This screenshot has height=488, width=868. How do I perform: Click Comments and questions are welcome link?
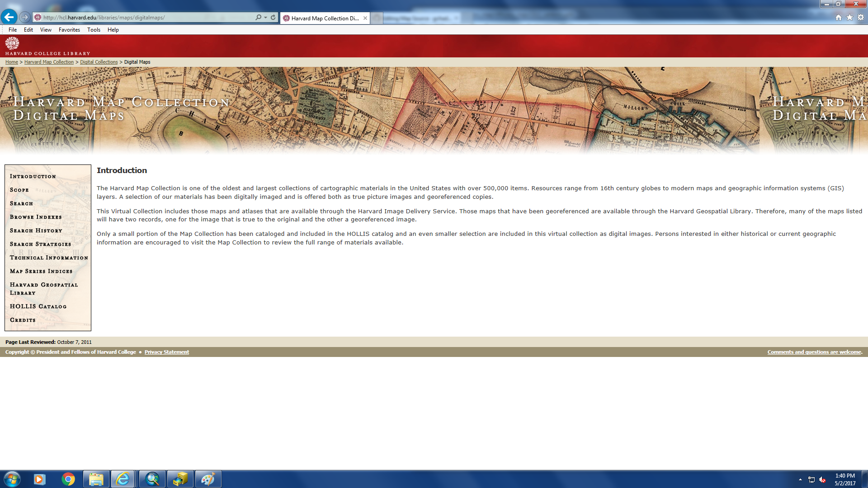815,352
